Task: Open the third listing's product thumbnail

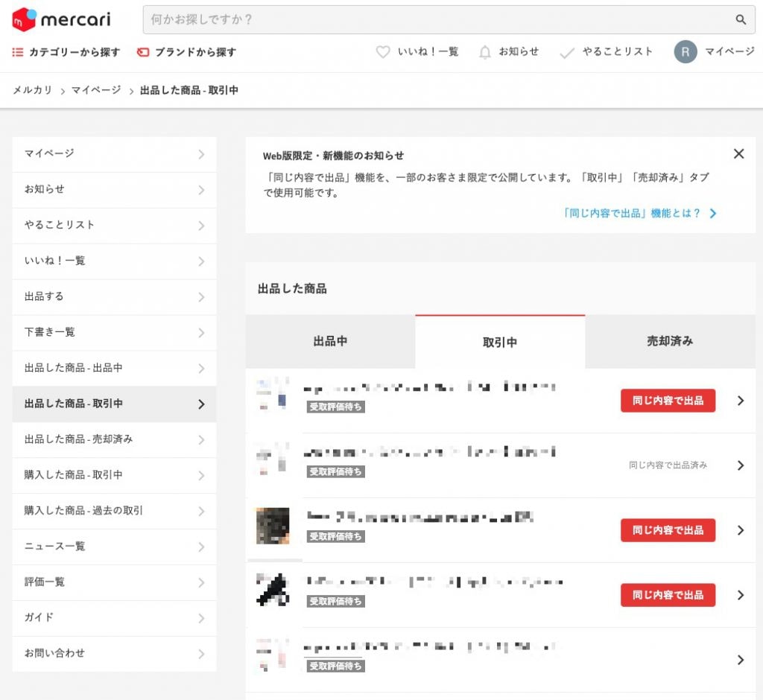Action: [272, 526]
